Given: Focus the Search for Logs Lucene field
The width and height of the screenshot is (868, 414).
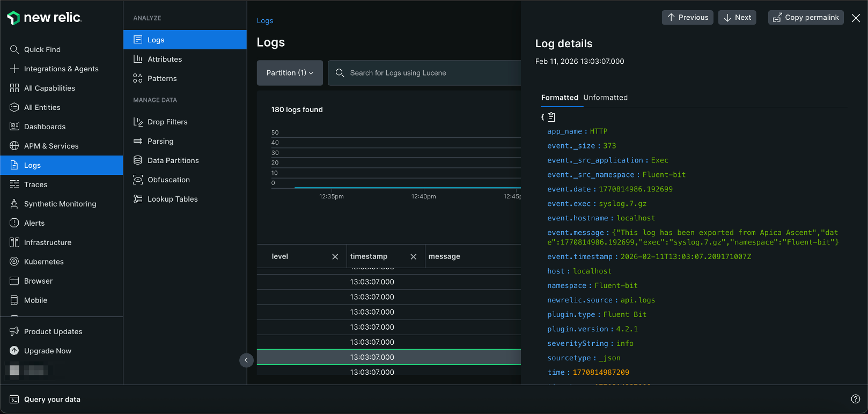Looking at the screenshot, I should (429, 73).
